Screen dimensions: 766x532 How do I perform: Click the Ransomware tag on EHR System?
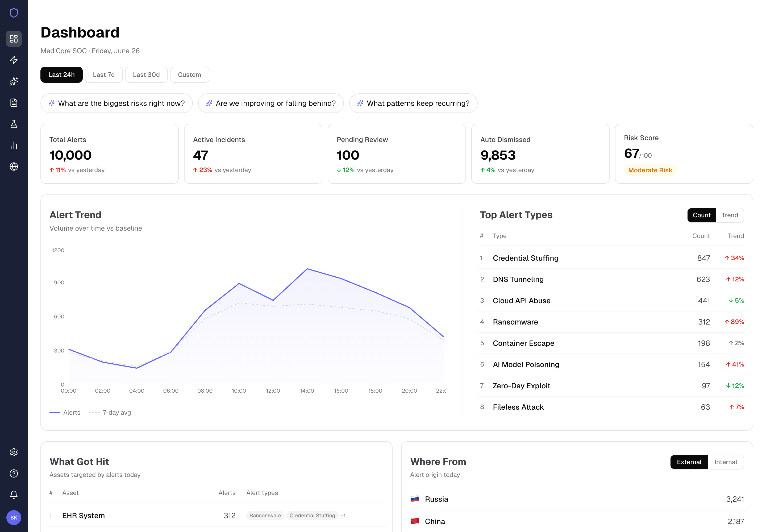click(265, 515)
